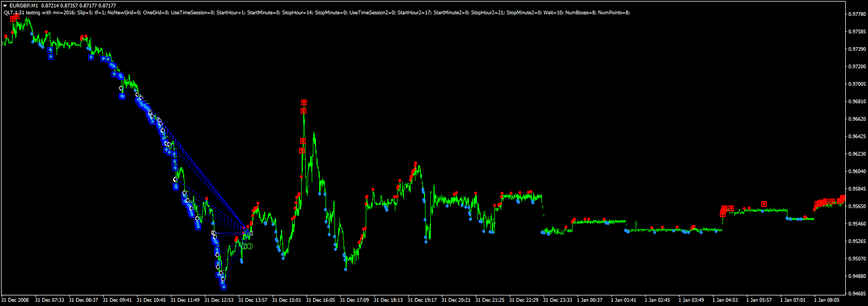Click the 1 Jan 03:49 time label
This screenshot has width=868, height=306.
coord(691,300)
